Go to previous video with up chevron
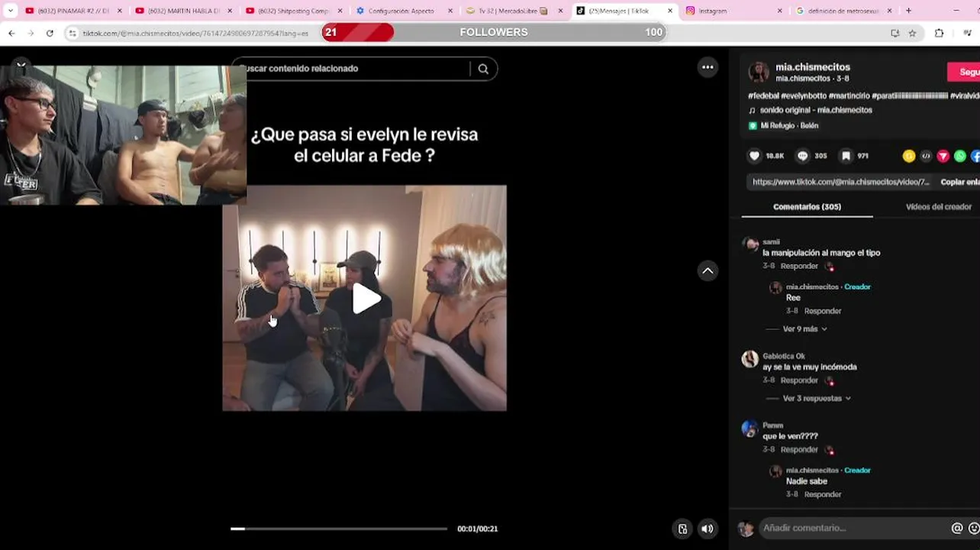980x550 pixels. coord(708,271)
